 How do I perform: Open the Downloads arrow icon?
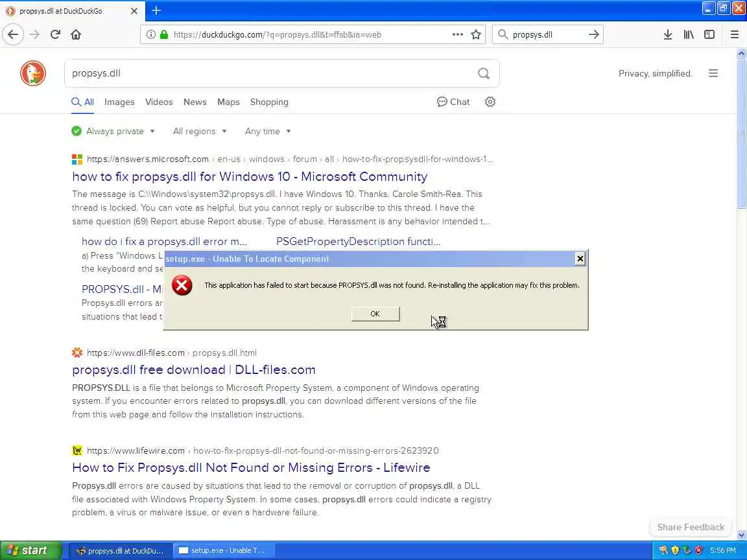pos(668,34)
